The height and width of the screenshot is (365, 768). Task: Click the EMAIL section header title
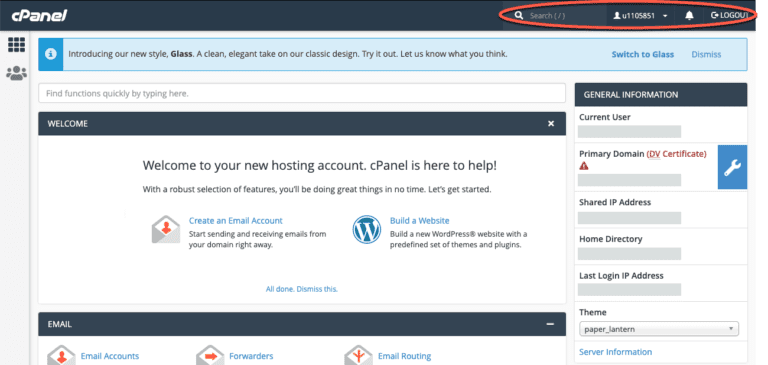click(x=59, y=324)
